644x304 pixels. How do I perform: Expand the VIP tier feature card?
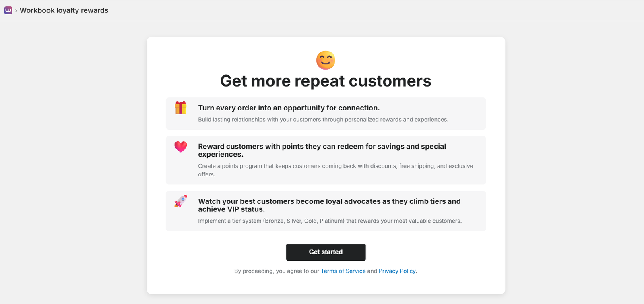pos(326,211)
